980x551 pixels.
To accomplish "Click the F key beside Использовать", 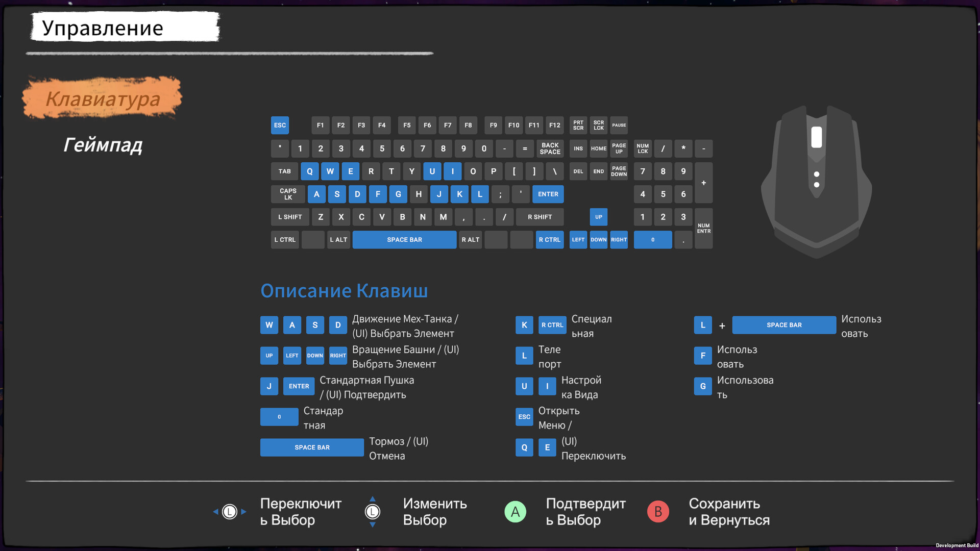I will (702, 356).
